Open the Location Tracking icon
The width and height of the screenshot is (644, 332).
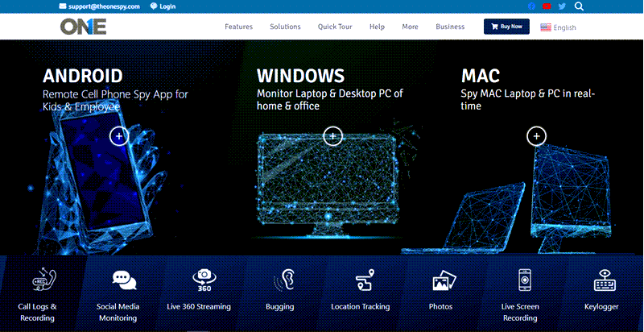(364, 281)
